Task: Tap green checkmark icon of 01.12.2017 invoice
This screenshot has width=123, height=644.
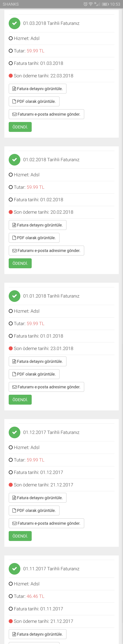Action: pyautogui.click(x=15, y=432)
